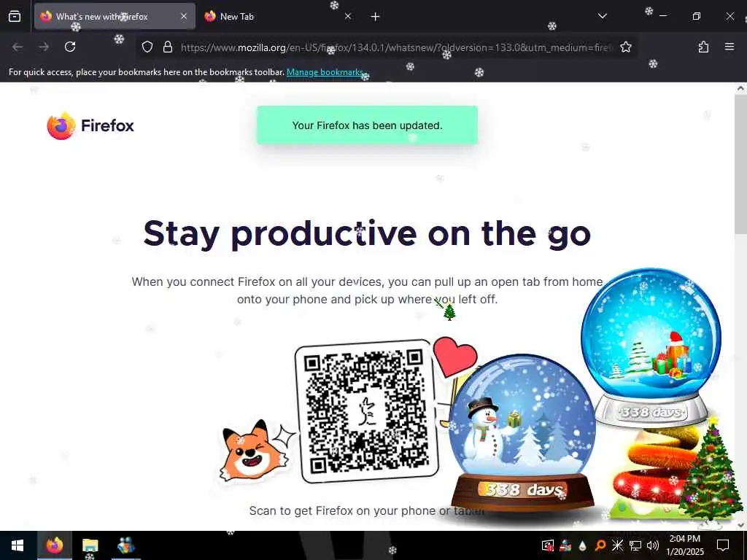This screenshot has height=560, width=747.
Task: Click the decorated Christmas tree widget
Action: point(711,470)
